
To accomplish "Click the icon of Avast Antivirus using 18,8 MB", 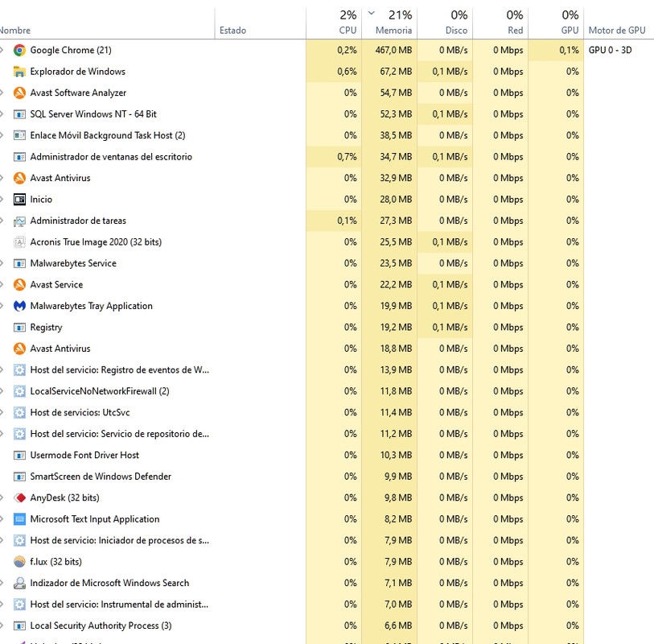I will point(19,349).
